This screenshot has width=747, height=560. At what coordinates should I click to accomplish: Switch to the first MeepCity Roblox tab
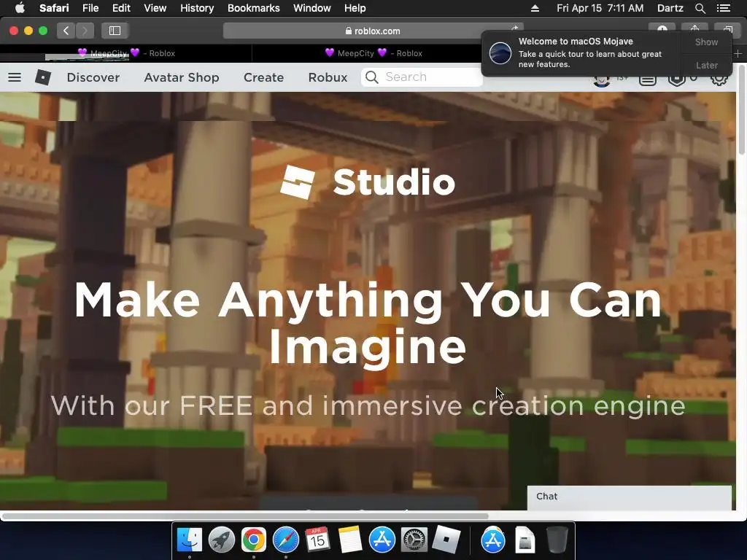pos(126,53)
